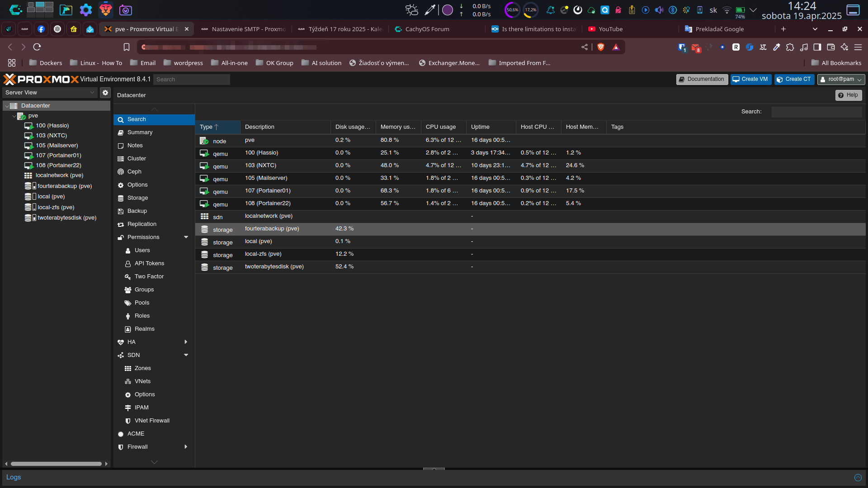Expand the HA submenu arrow
This screenshot has width=868, height=488.
tap(186, 342)
